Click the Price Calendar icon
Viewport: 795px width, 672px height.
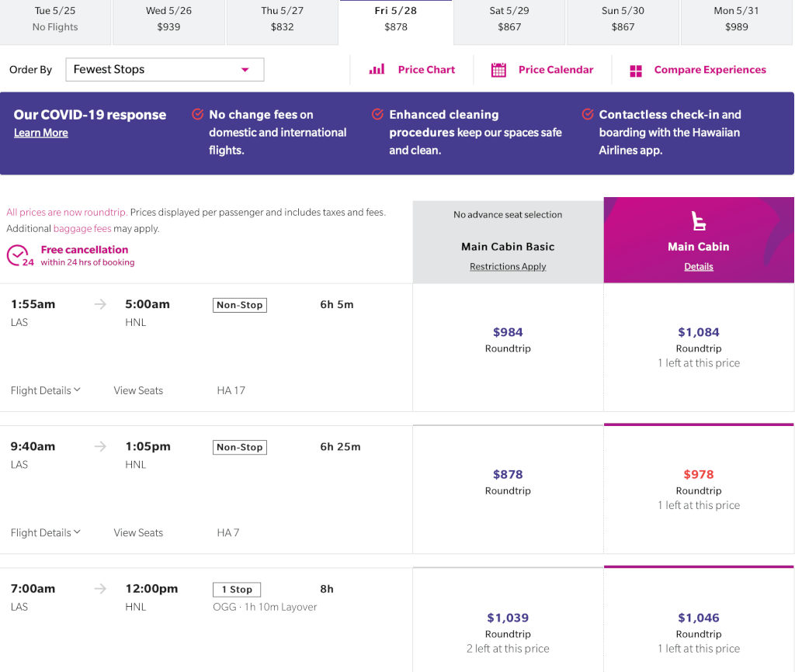[498, 70]
